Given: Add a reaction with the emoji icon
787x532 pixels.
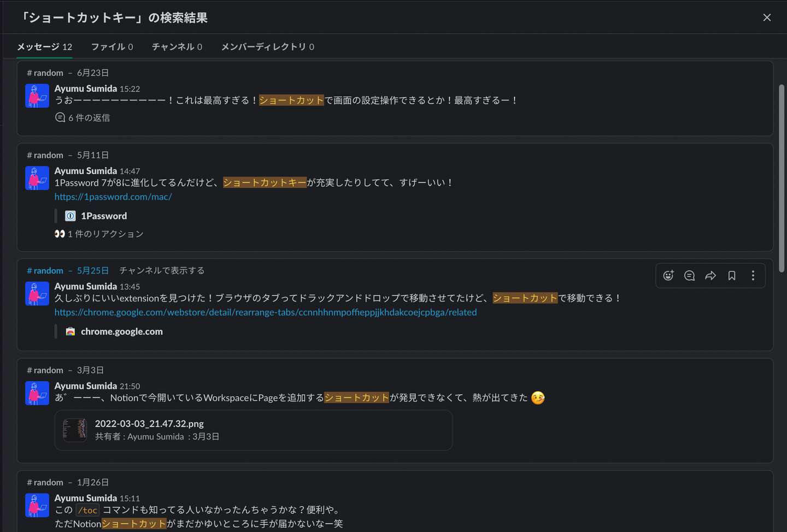Looking at the screenshot, I should point(668,276).
